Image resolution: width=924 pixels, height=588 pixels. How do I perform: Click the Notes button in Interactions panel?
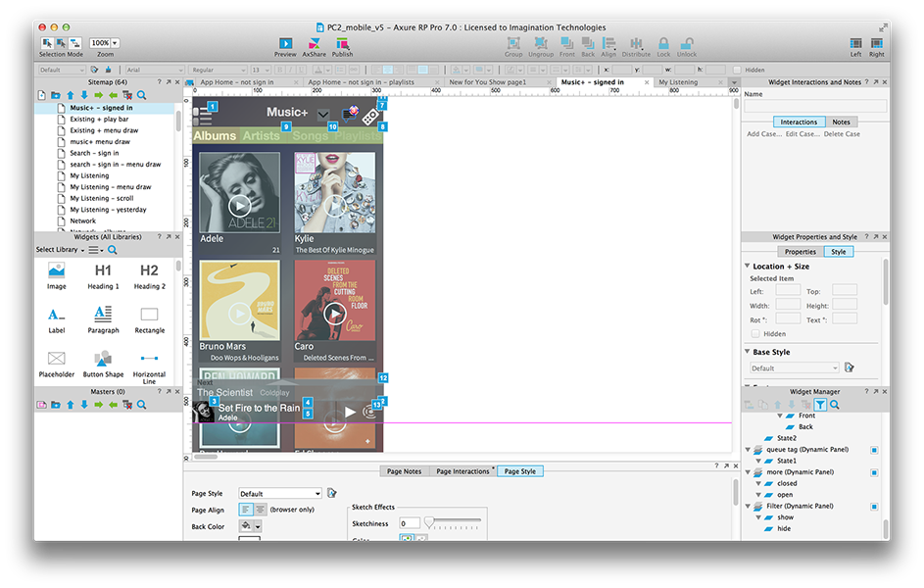point(841,122)
